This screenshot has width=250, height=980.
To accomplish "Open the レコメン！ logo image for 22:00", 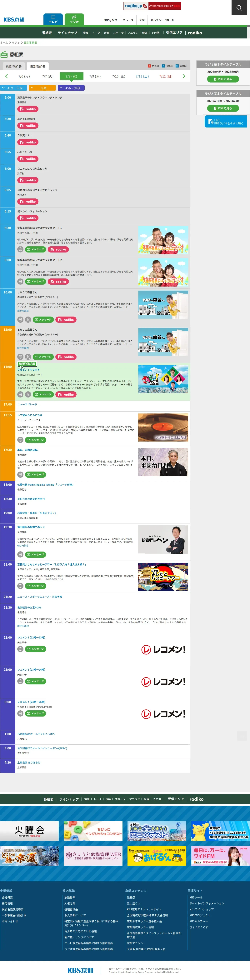I will coord(163,649).
